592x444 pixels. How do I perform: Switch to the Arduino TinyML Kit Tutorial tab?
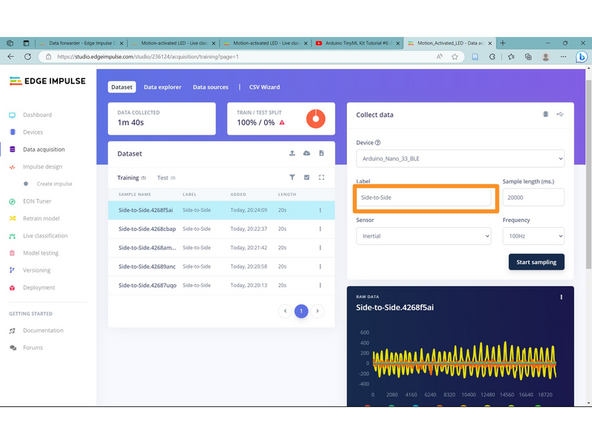click(358, 43)
